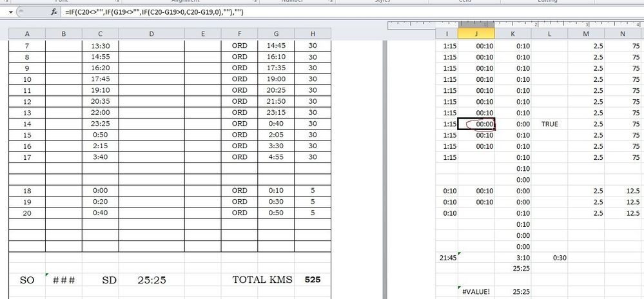Select trip number 7 in column A
Screen dimensions: 644x299
pos(27,46)
